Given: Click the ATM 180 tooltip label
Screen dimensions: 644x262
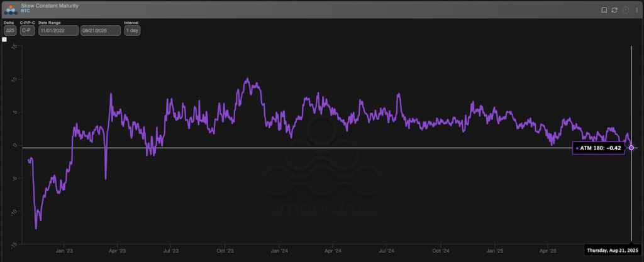Looking at the screenshot, I should point(598,148).
